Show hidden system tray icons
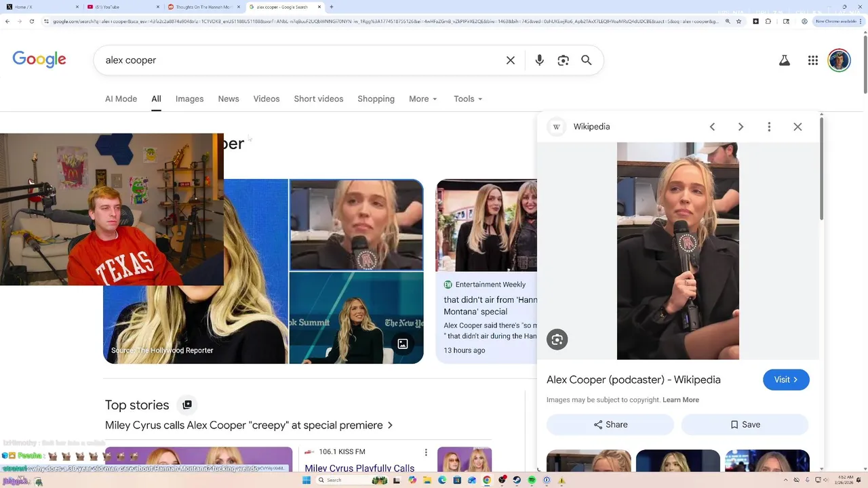This screenshot has height=488, width=868. (786, 481)
